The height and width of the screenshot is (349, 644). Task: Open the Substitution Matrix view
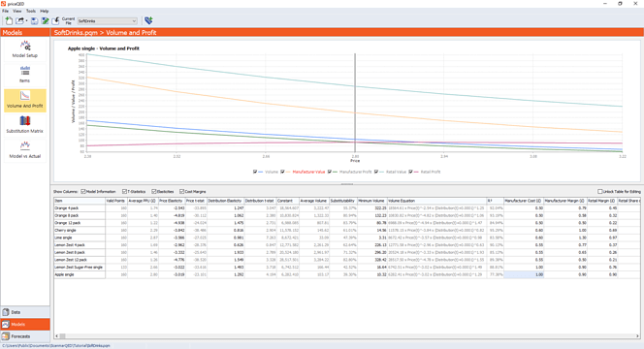click(x=25, y=125)
